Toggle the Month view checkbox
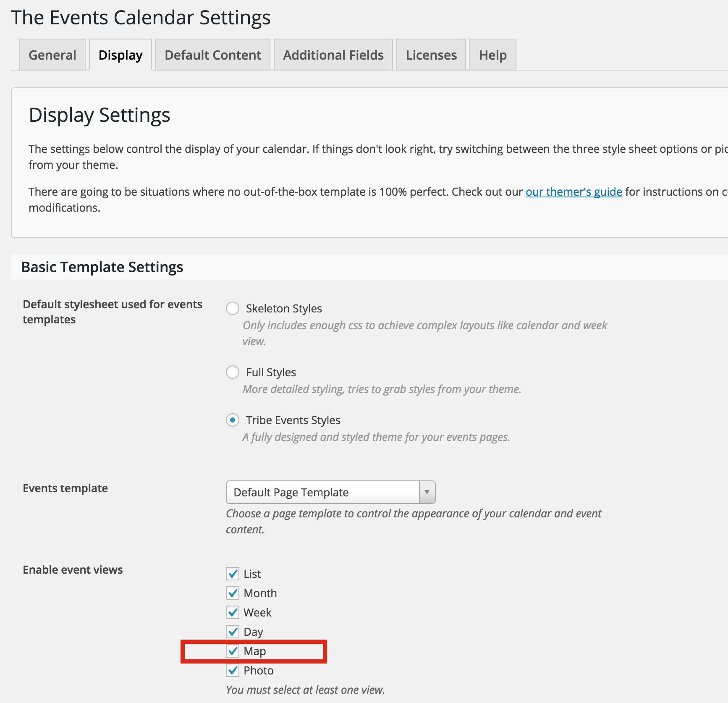This screenshot has height=703, width=728. [233, 593]
